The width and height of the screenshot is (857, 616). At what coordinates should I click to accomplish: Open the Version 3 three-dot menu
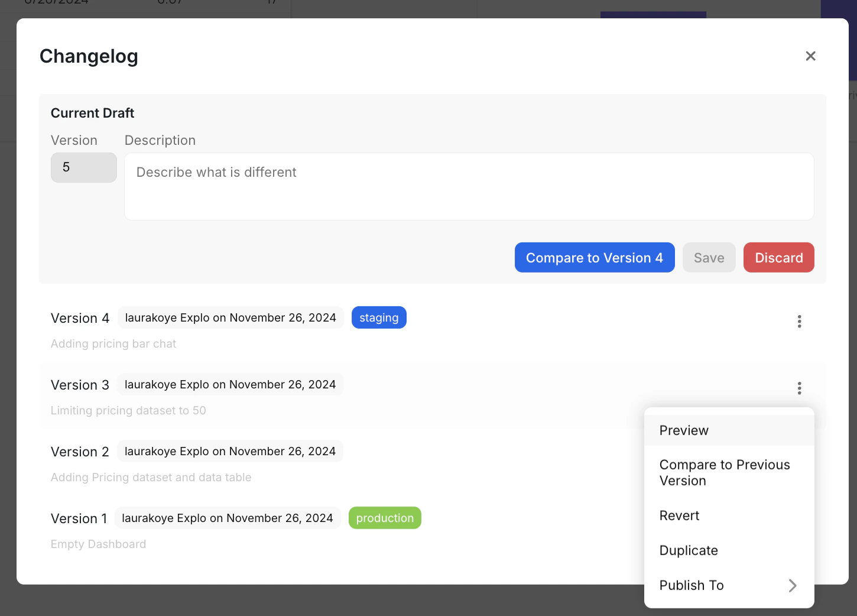coord(799,388)
